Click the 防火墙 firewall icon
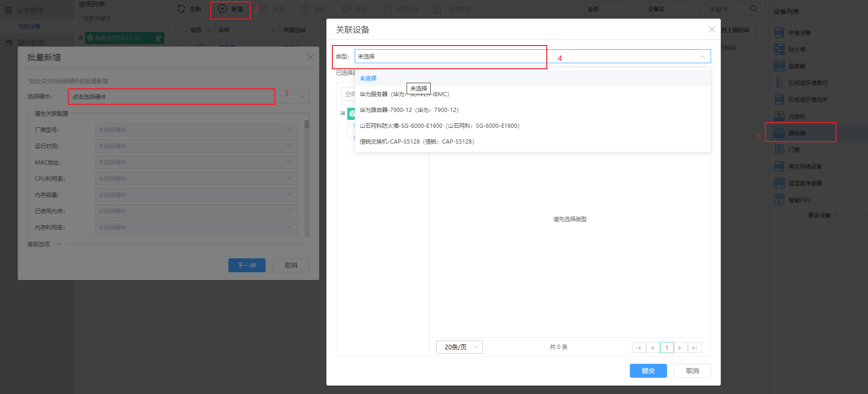 tap(779, 49)
